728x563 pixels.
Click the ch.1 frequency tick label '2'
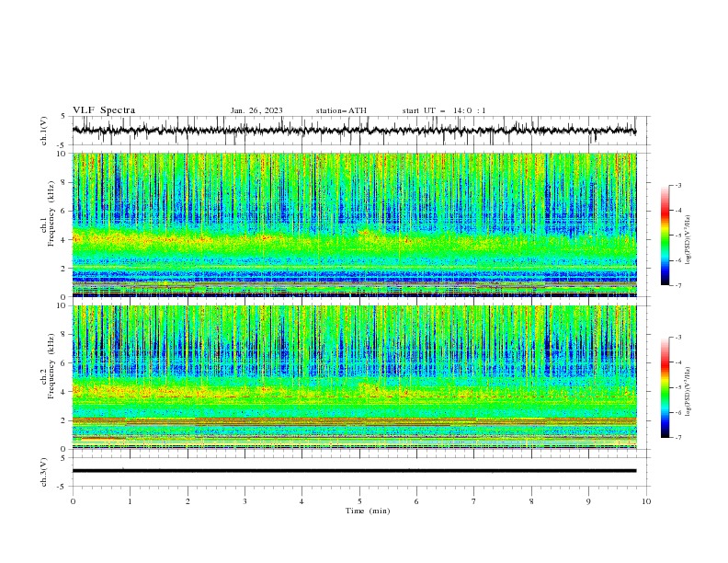pyautogui.click(x=64, y=269)
